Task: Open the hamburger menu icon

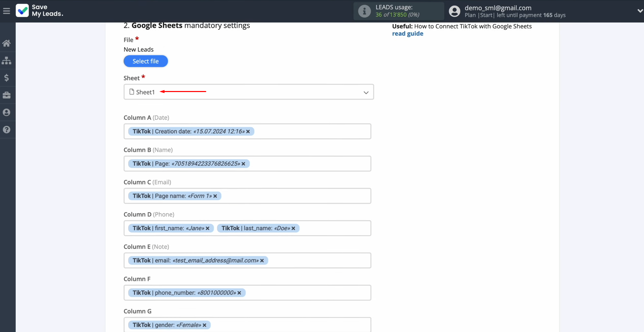Action: coord(6,11)
